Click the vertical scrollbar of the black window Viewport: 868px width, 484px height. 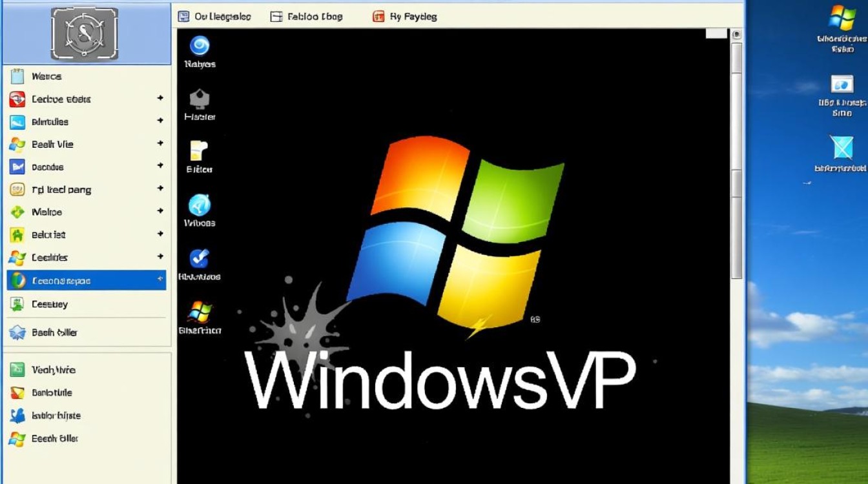[736, 161]
